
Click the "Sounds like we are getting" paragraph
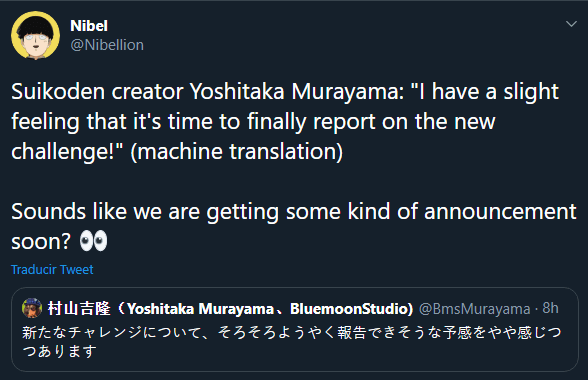[294, 226]
